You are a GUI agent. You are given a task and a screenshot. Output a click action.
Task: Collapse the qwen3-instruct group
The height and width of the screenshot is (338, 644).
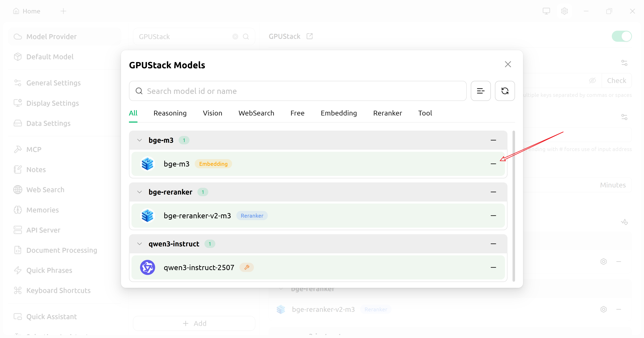tap(140, 244)
